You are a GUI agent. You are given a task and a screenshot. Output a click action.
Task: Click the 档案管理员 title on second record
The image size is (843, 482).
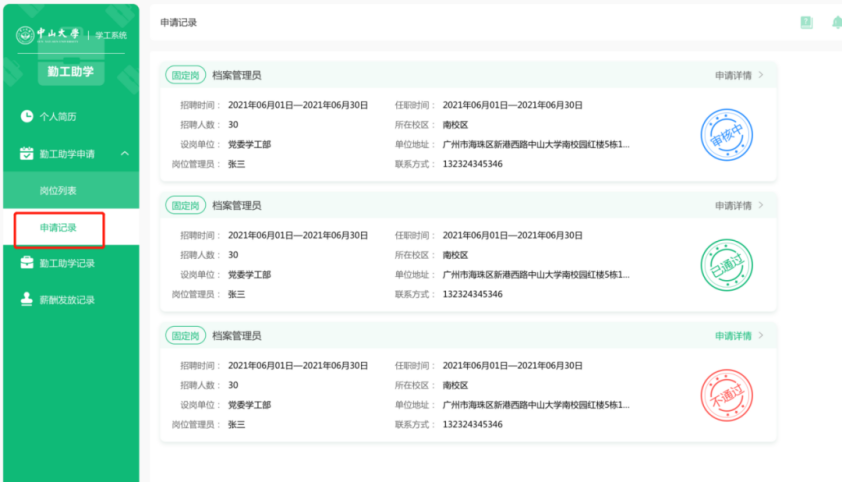coord(236,206)
